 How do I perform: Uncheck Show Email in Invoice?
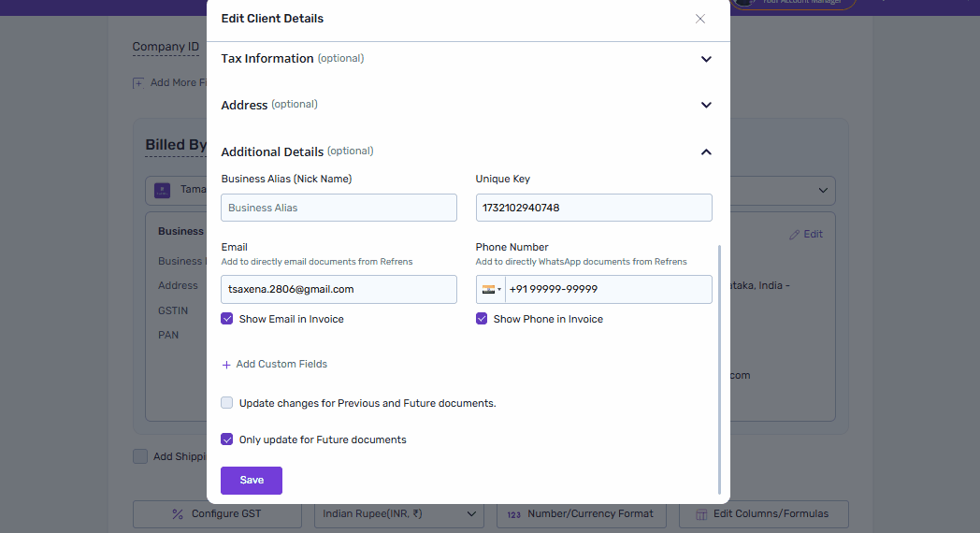click(227, 319)
